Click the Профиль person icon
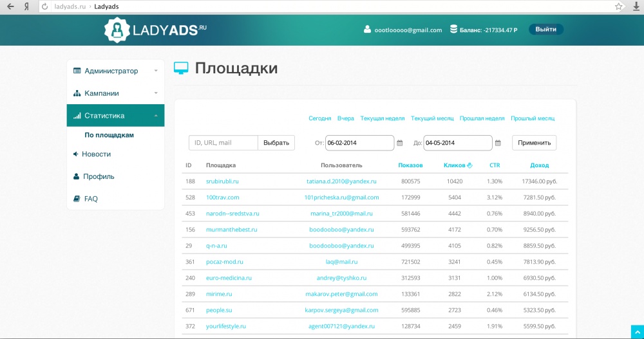The image size is (644, 339). (76, 176)
